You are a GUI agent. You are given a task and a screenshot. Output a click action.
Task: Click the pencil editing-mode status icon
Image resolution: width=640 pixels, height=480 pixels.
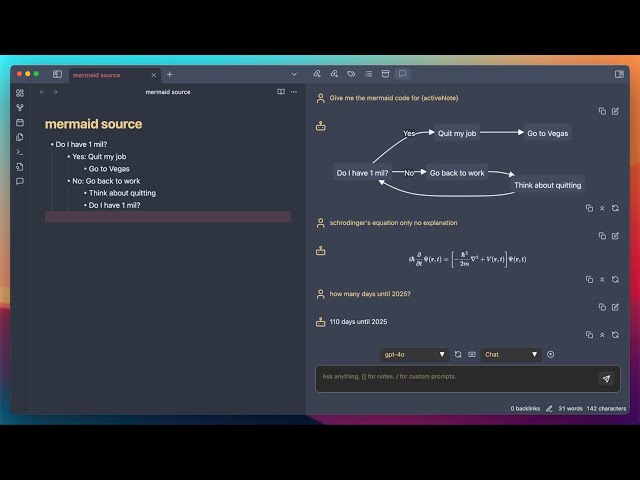(x=549, y=409)
